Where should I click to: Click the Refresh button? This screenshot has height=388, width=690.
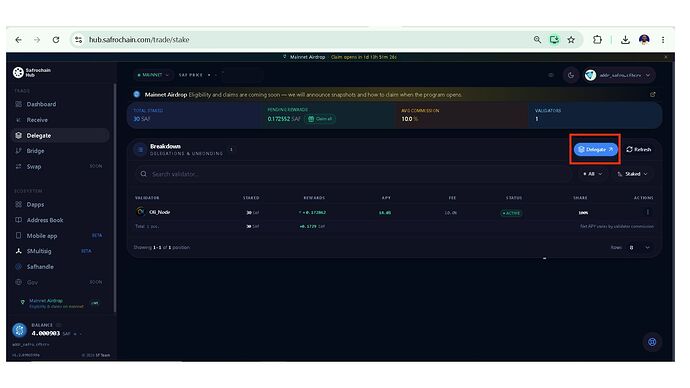[x=639, y=150]
